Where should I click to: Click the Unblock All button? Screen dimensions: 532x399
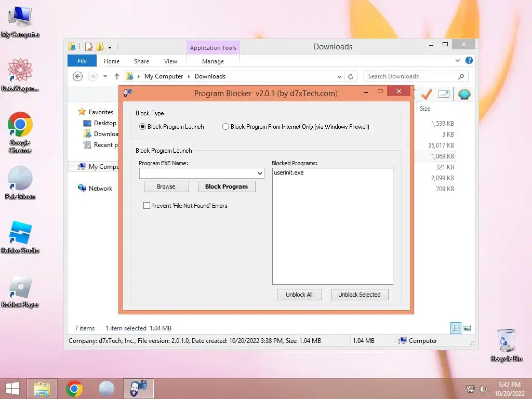299,295
